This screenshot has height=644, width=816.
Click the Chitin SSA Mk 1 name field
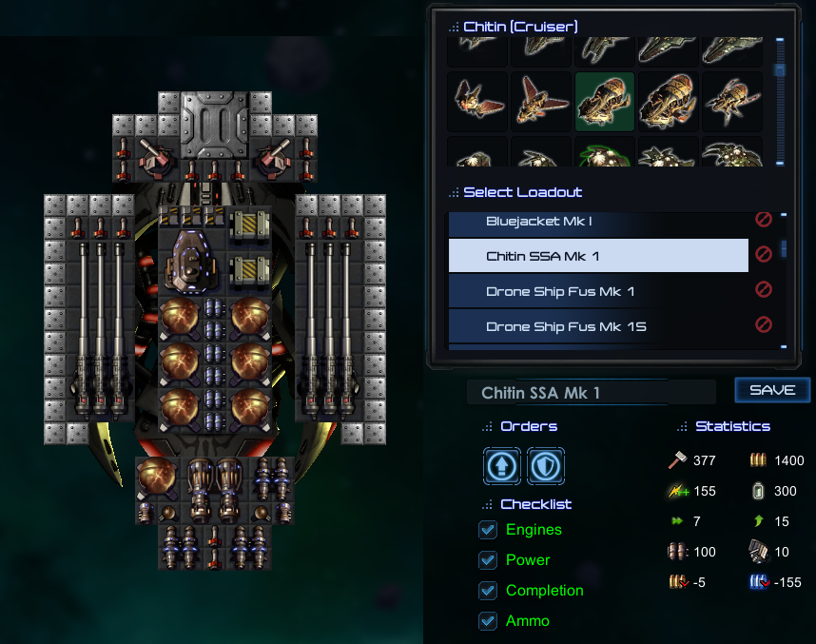click(592, 393)
